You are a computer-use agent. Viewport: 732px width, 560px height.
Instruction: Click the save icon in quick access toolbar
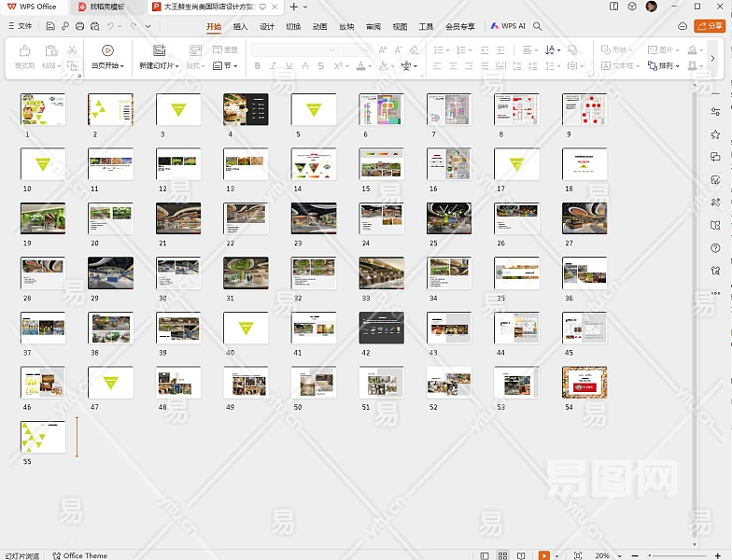point(50,26)
